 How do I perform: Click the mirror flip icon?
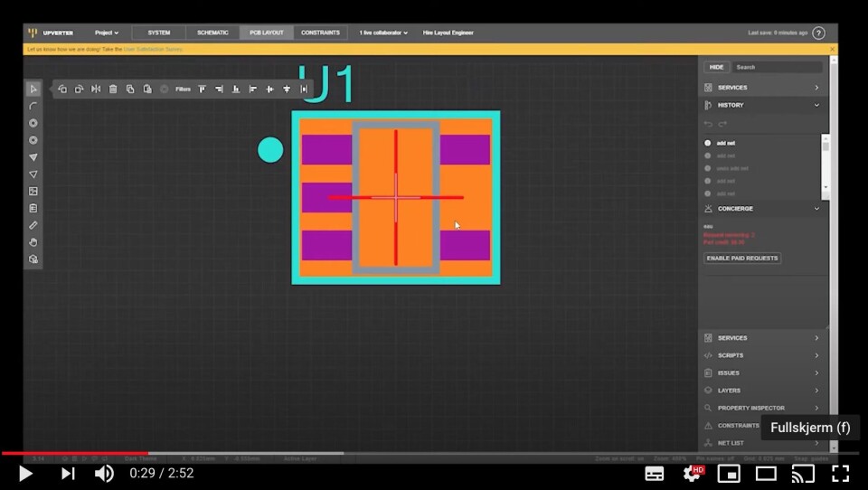[x=96, y=90]
